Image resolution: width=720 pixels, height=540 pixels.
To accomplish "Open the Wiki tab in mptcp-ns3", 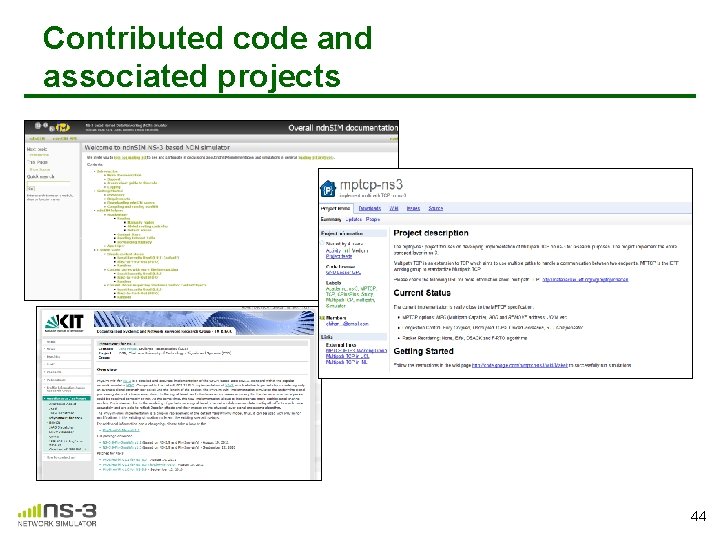I will point(394,208).
